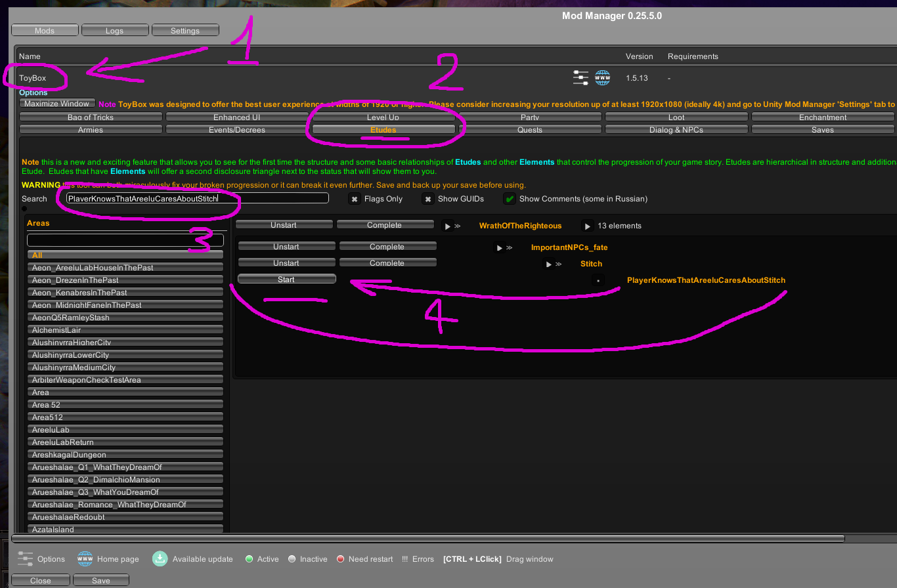Switch to the Party tab

click(x=530, y=117)
